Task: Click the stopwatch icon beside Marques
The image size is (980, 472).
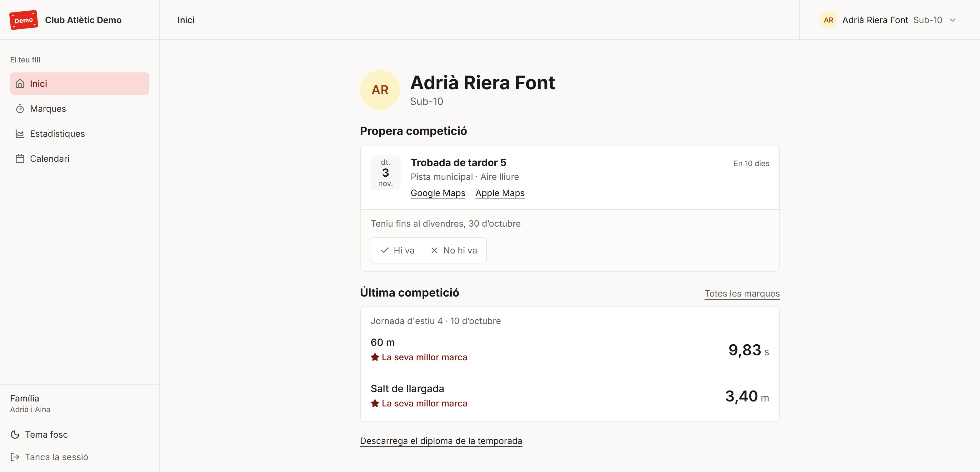Action: [20, 109]
